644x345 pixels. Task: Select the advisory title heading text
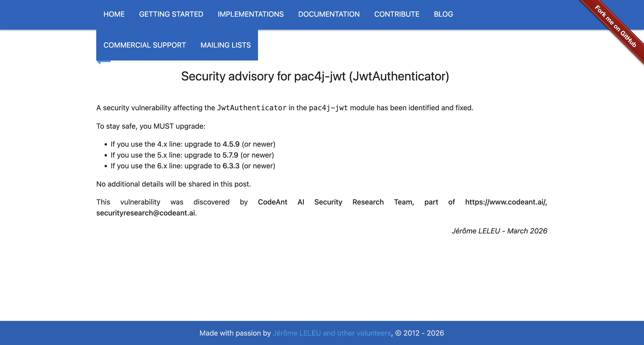point(315,77)
